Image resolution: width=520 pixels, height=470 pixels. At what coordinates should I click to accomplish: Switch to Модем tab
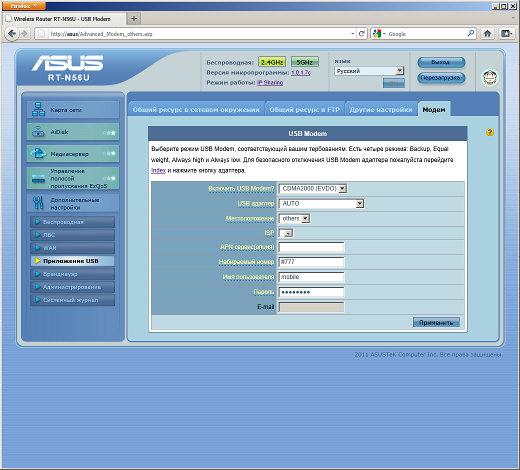tap(434, 109)
